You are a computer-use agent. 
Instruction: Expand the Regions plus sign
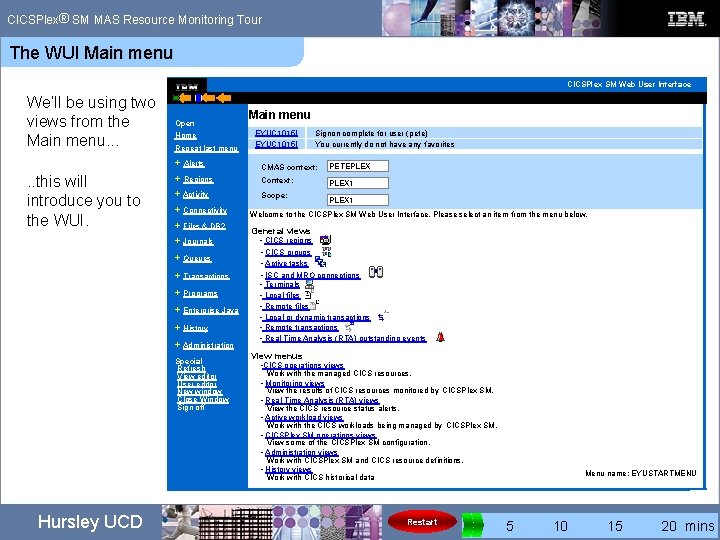[x=177, y=179]
